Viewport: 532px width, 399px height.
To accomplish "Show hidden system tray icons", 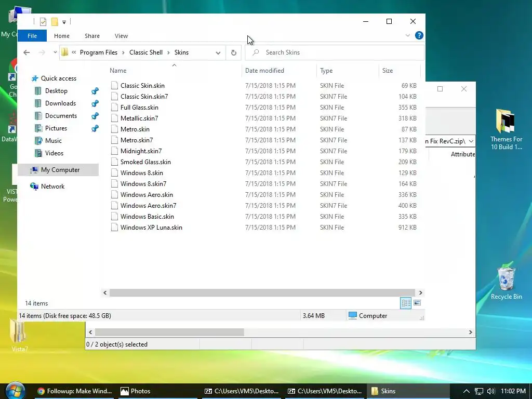I will tap(466, 391).
